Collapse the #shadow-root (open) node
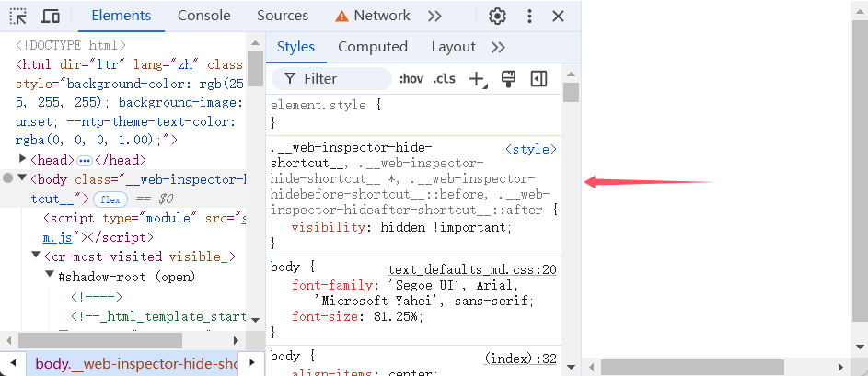 50,276
